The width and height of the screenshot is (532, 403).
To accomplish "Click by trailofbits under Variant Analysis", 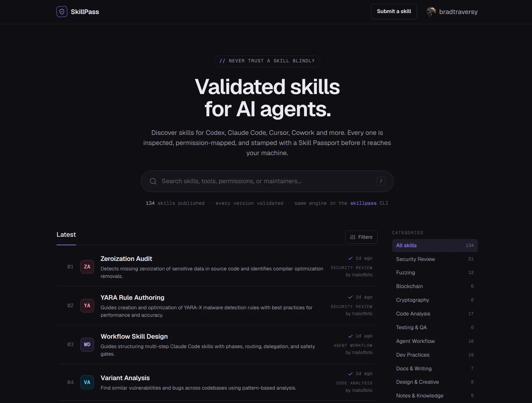I will click(x=359, y=391).
